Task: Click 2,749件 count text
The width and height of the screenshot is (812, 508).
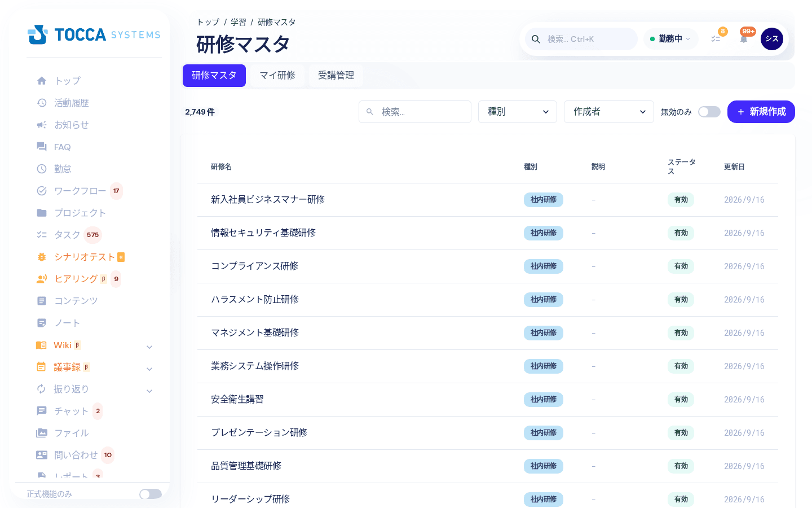Action: coord(200,112)
